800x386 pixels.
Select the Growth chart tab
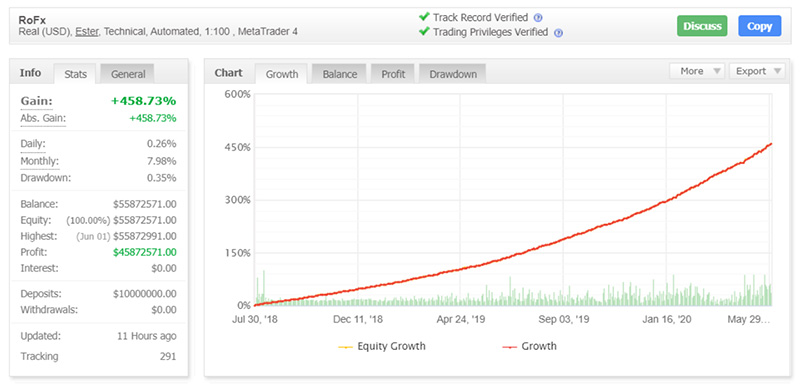pyautogui.click(x=282, y=74)
